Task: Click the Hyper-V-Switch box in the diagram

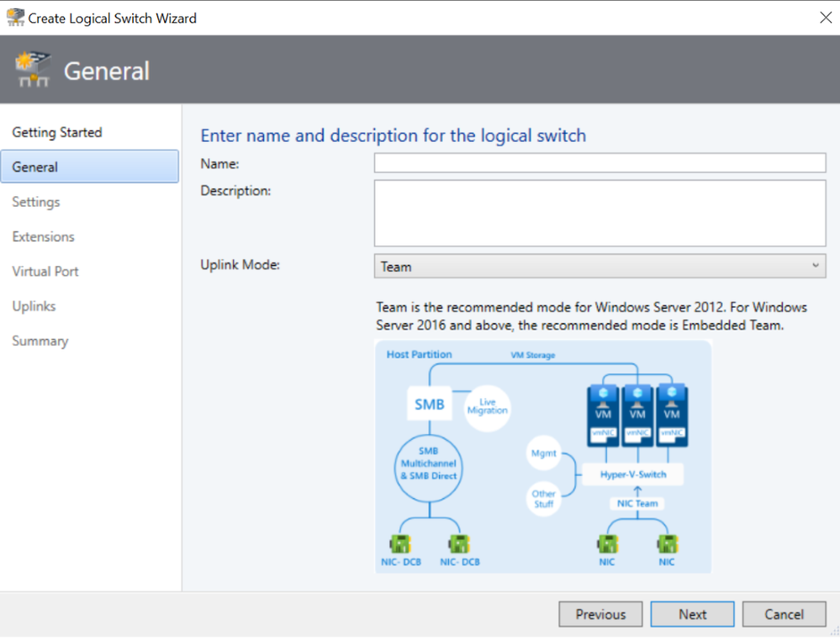Action: click(x=632, y=474)
